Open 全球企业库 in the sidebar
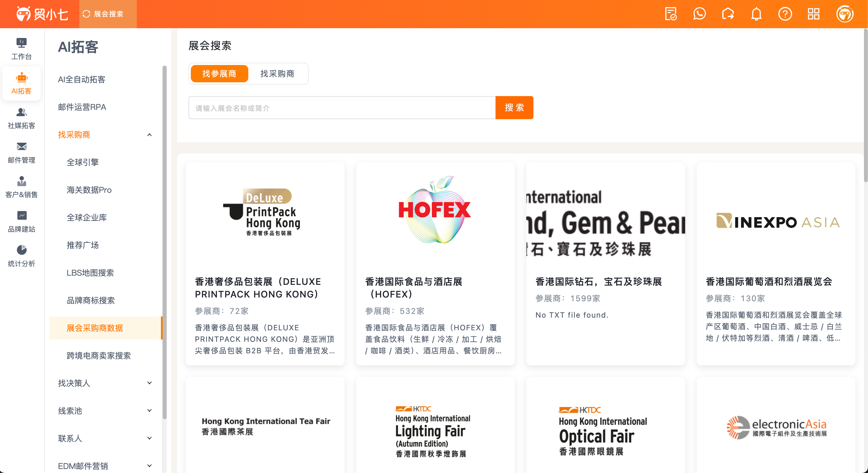Image resolution: width=868 pixels, height=473 pixels. pyautogui.click(x=87, y=218)
